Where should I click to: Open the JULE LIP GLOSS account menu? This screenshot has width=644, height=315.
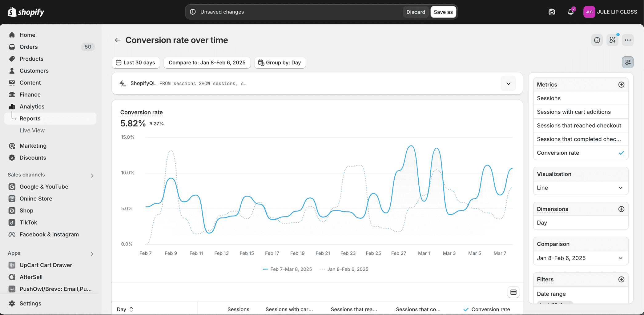pos(610,12)
